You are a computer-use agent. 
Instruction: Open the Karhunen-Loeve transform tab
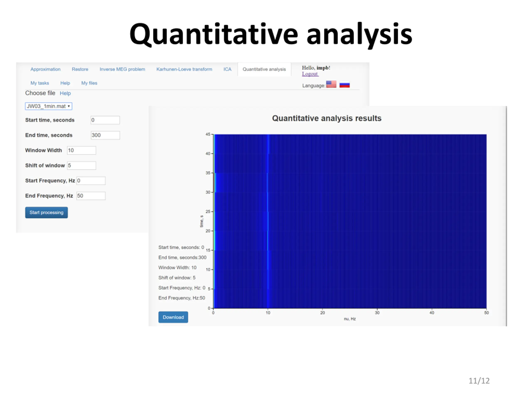click(x=184, y=69)
